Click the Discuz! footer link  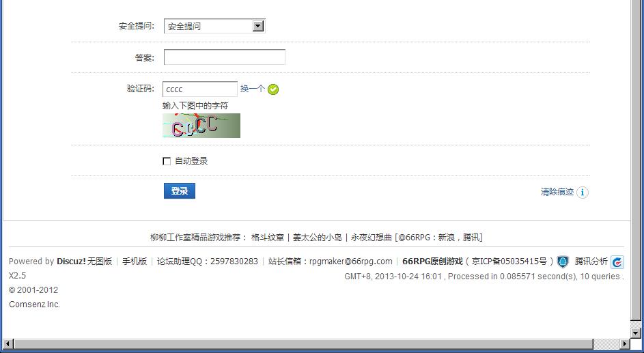click(71, 261)
